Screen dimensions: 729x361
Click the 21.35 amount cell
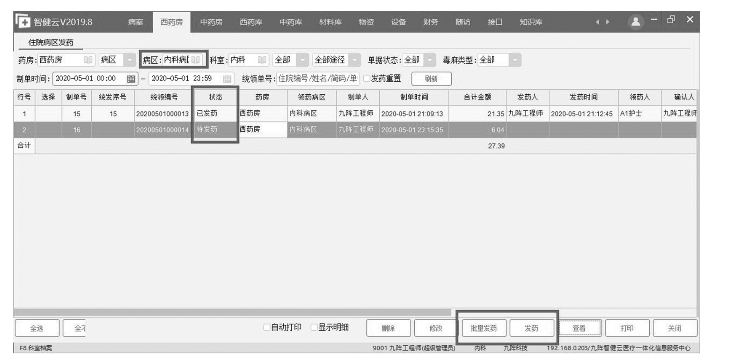[x=477, y=114]
